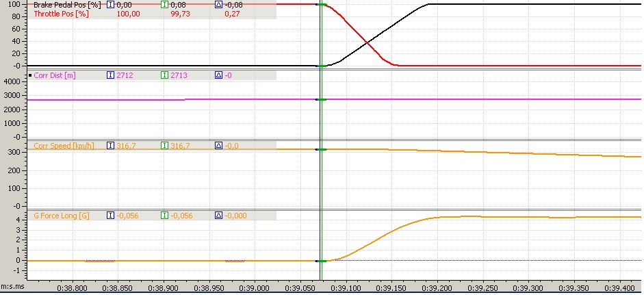Screen dimensions: 644x295
Task: Select the Brake Pedal Pos [%] channel label
Action: (x=63, y=4)
